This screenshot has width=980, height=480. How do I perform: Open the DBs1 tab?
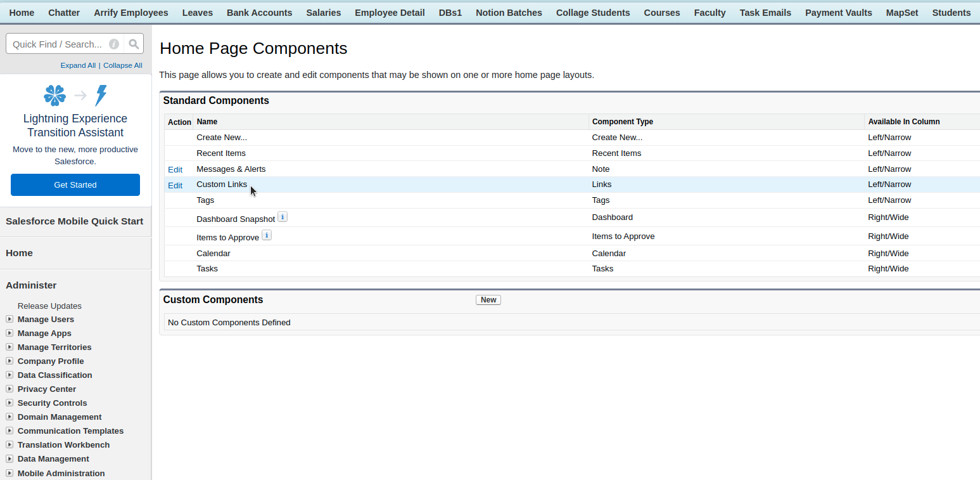tap(450, 13)
